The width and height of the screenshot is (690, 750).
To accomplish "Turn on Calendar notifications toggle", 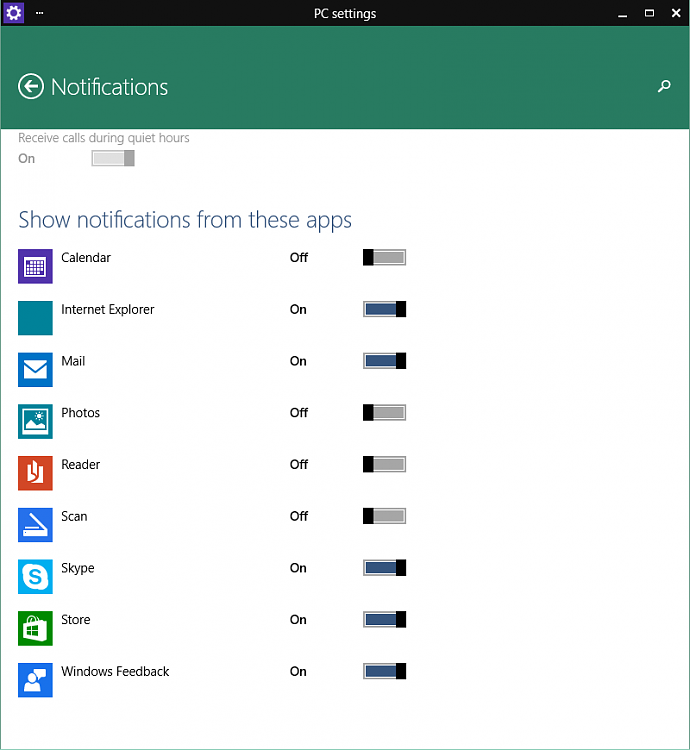I will tap(384, 257).
